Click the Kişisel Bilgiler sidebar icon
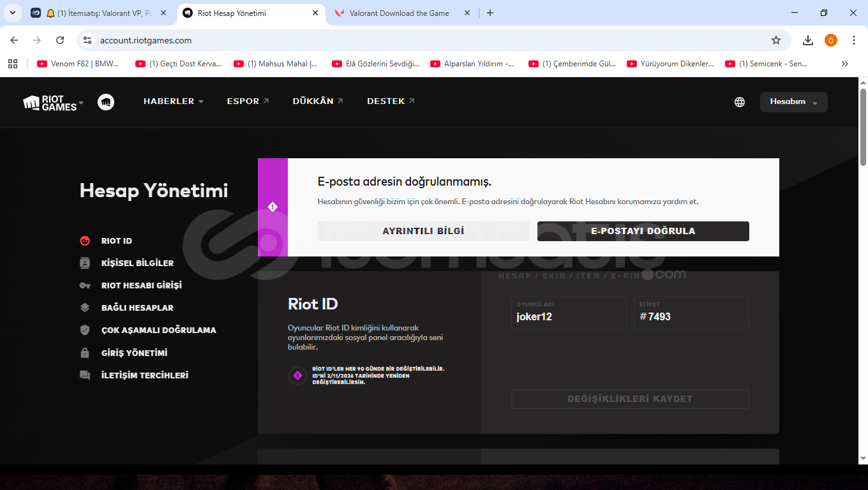The width and height of the screenshot is (868, 490). click(85, 263)
